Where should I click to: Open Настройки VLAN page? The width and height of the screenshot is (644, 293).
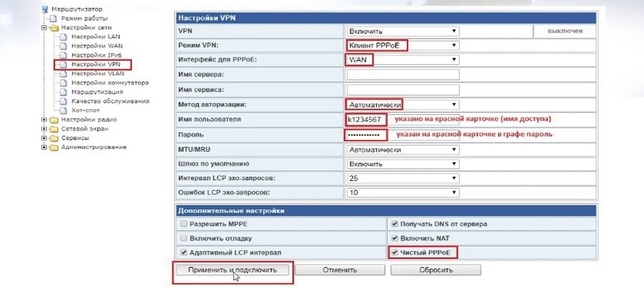click(98, 73)
